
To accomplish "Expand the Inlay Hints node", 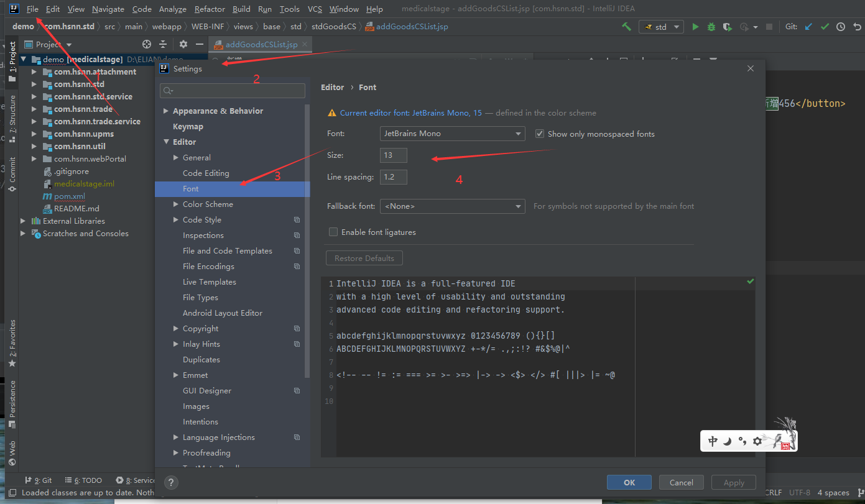I will click(176, 344).
